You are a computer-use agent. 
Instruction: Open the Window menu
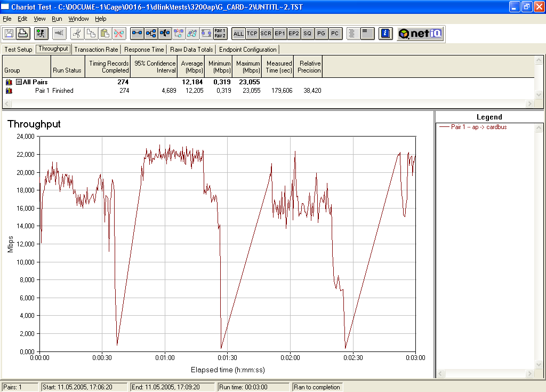click(x=78, y=19)
